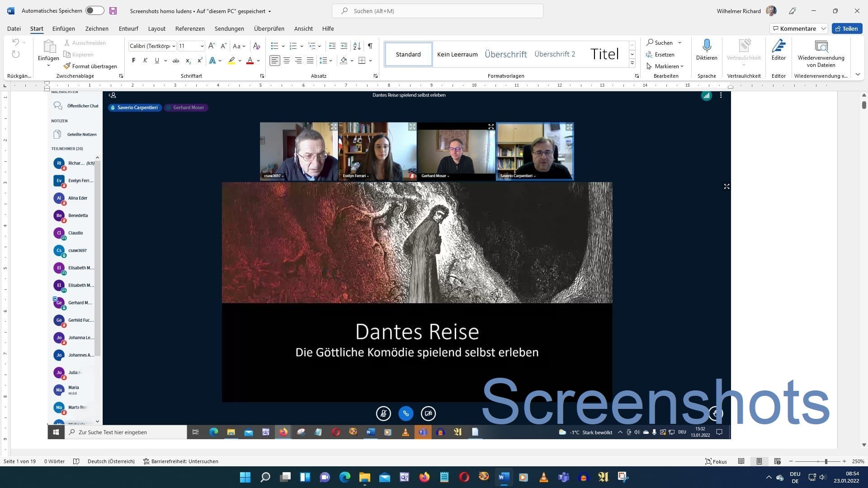Click the Sort A-Z icon
The image size is (868, 488).
click(x=357, y=46)
